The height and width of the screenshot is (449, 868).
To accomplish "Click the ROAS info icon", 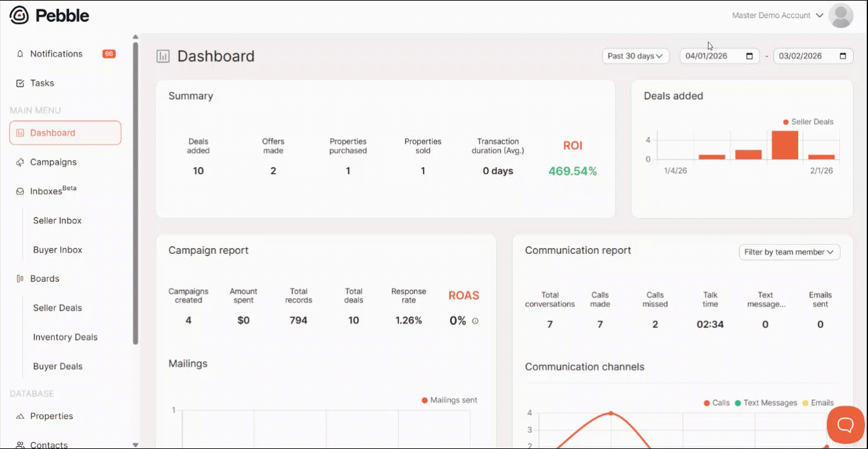I will click(475, 321).
